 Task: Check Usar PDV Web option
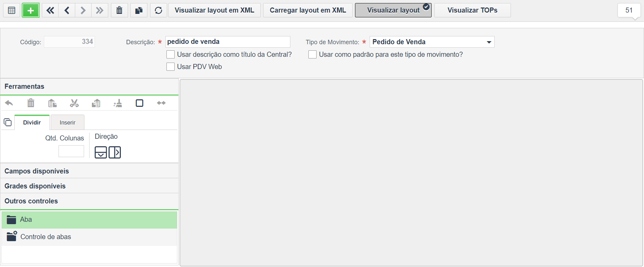point(171,67)
